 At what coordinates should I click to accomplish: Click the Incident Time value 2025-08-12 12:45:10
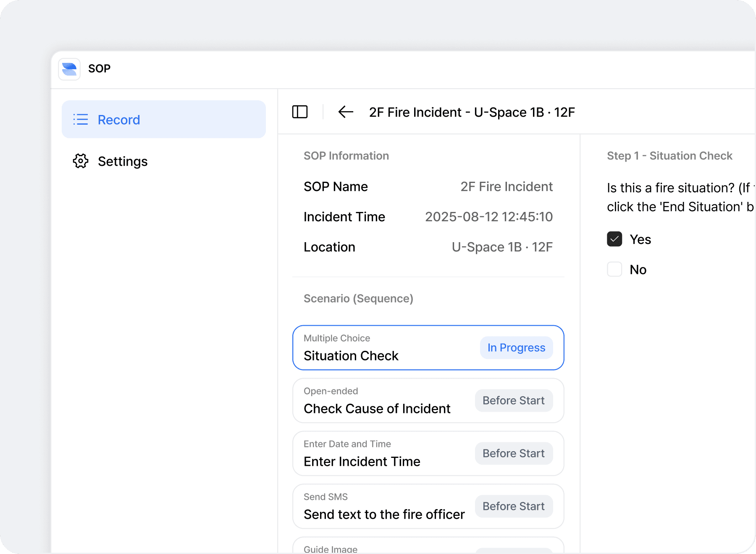[x=489, y=217]
